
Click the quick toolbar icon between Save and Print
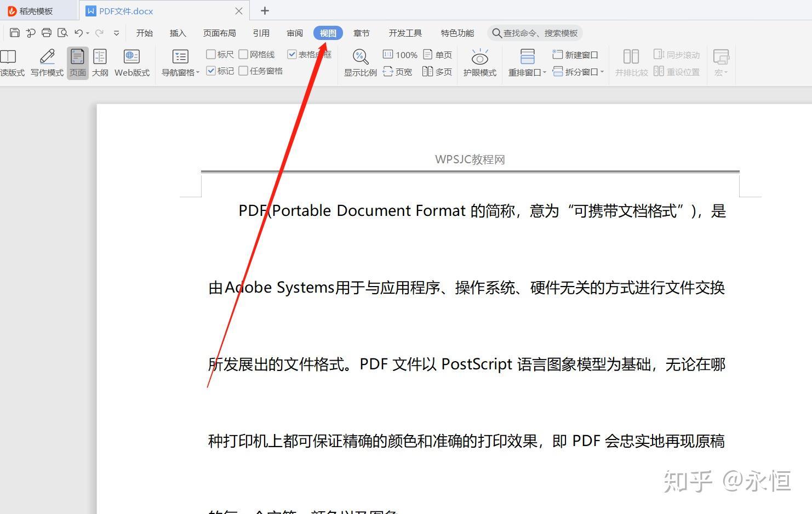click(31, 33)
